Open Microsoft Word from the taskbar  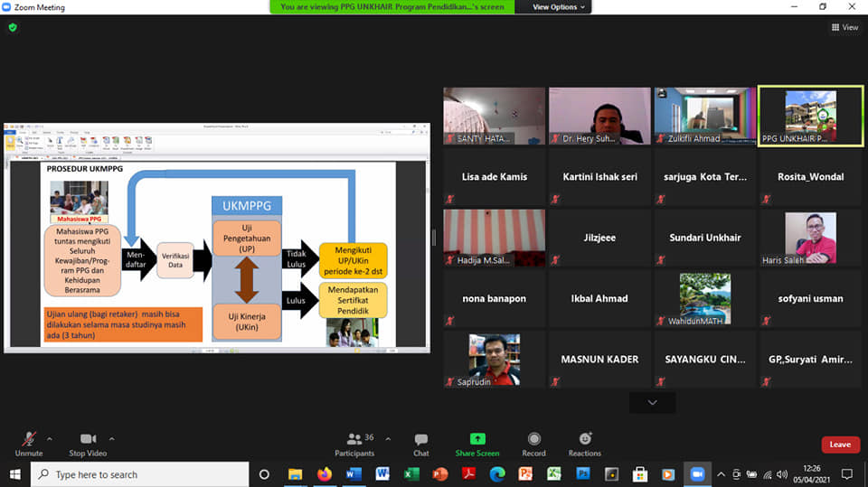coord(353,474)
